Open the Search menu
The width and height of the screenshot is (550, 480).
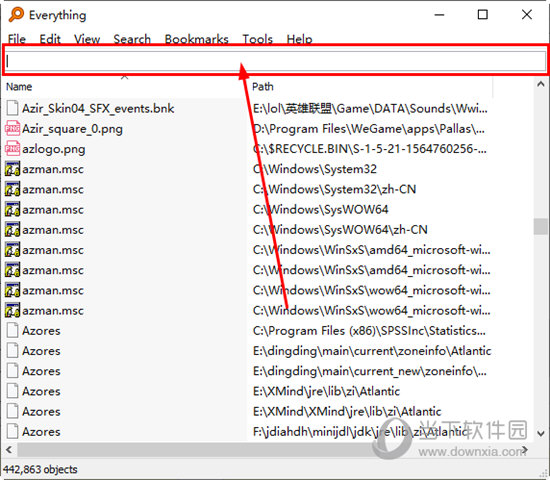(x=132, y=39)
